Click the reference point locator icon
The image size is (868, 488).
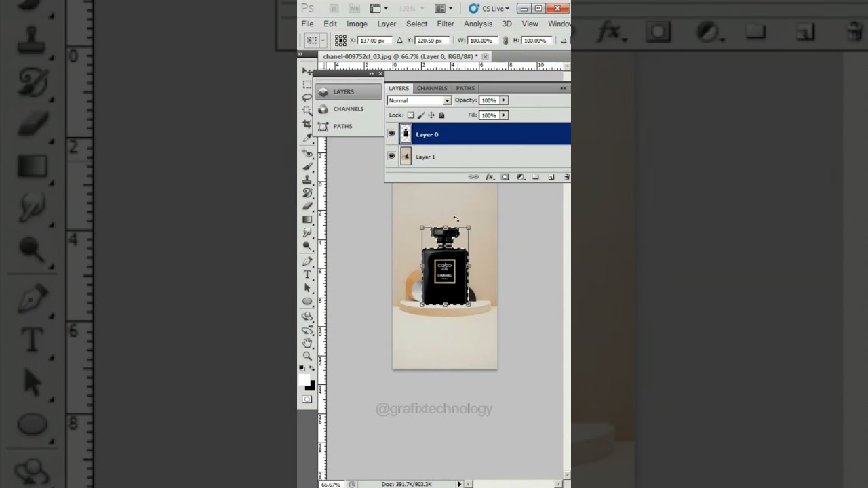[340, 41]
